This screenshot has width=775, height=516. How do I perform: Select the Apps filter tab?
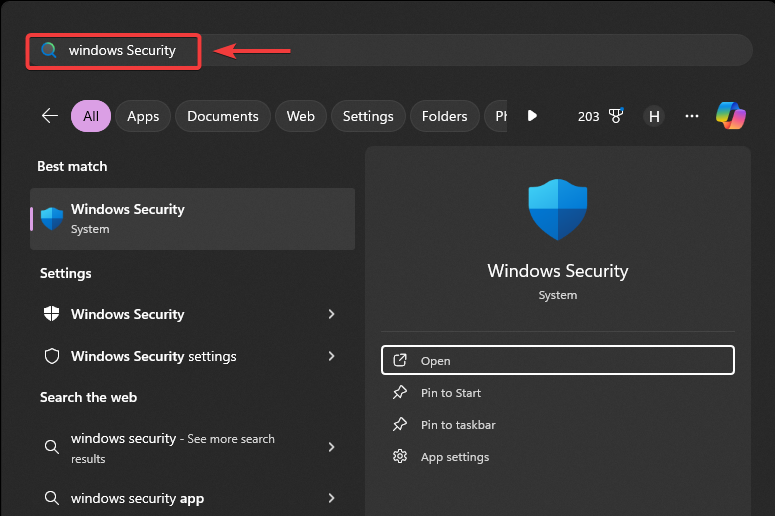[143, 116]
